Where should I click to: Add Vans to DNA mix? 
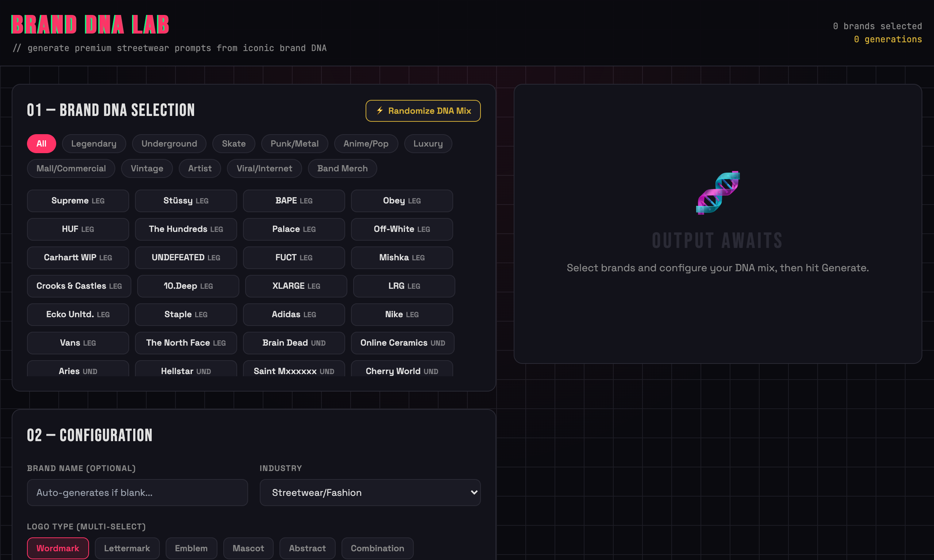click(x=78, y=343)
